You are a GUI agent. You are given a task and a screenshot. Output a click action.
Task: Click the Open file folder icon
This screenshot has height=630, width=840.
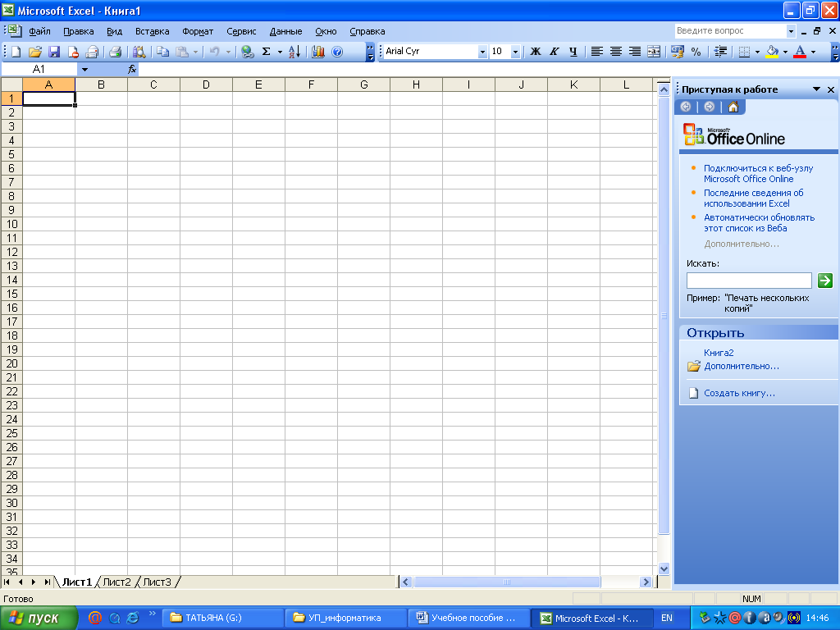(x=34, y=52)
